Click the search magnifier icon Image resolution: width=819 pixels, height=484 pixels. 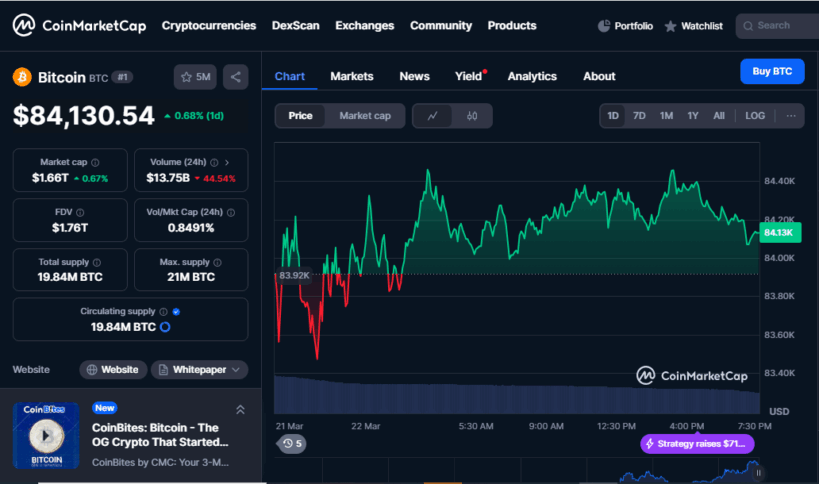(748, 26)
